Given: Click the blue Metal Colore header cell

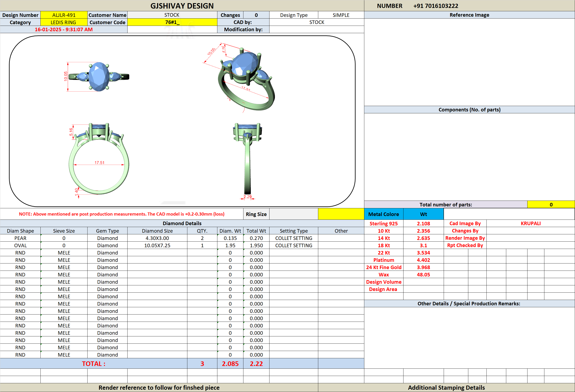Looking at the screenshot, I should [x=383, y=214].
